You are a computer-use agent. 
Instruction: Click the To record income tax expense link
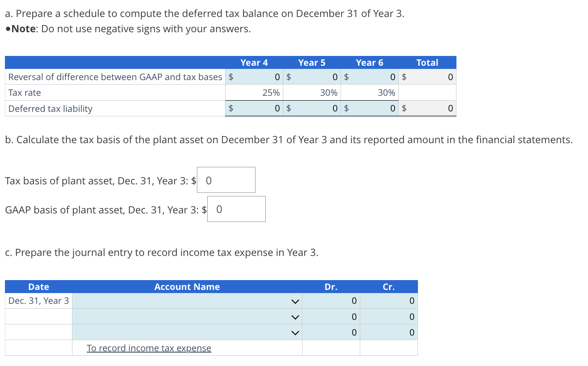(x=149, y=348)
